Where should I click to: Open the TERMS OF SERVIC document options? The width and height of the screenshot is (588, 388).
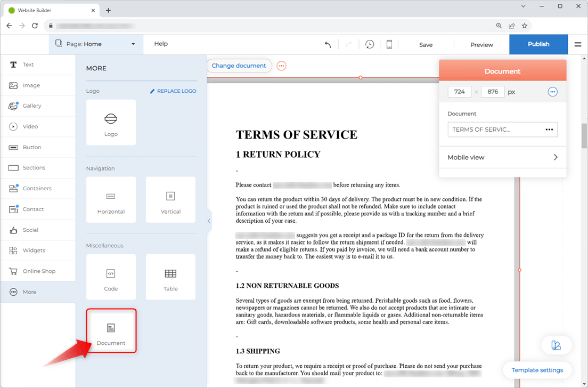click(x=549, y=129)
